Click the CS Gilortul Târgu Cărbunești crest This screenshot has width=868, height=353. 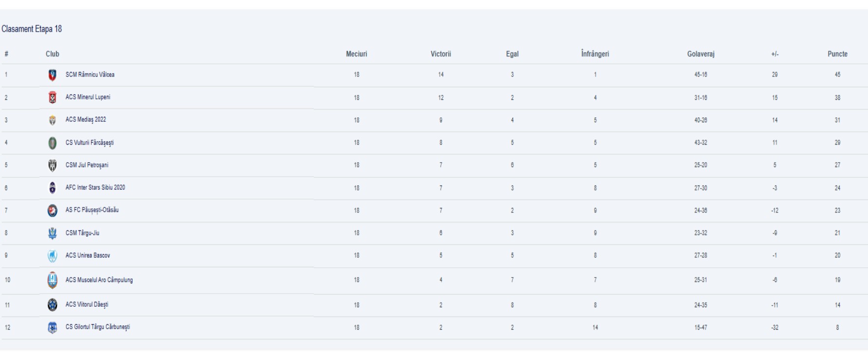(x=53, y=327)
